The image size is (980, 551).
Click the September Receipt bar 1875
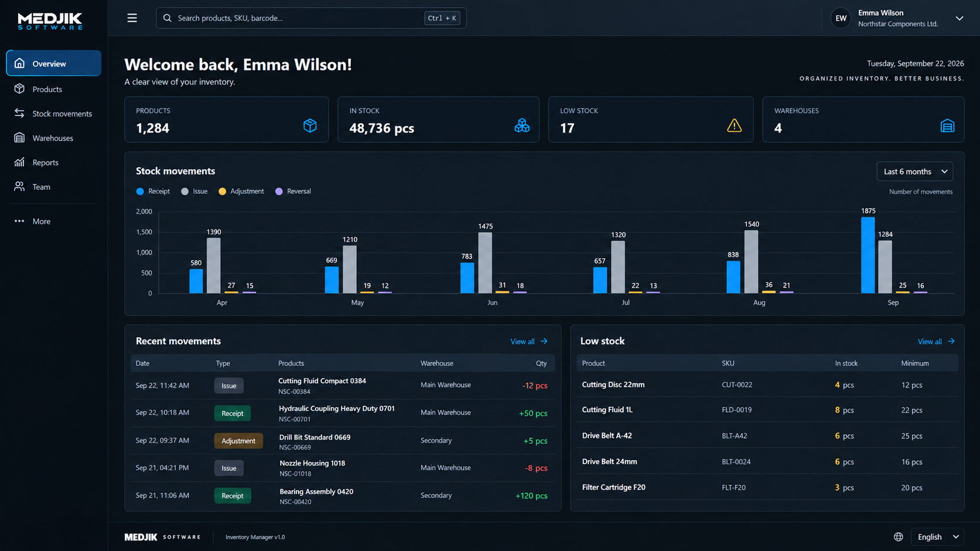point(868,255)
